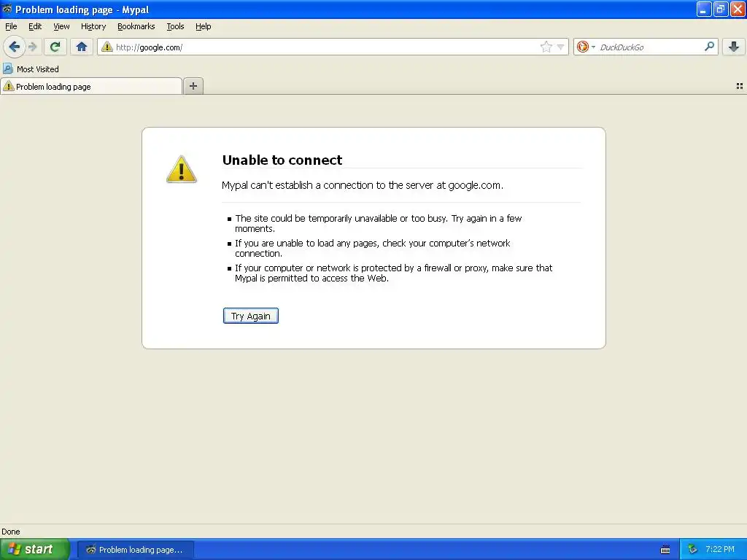Open the Home page icon
The width and height of the screenshot is (747, 560).
[x=82, y=47]
